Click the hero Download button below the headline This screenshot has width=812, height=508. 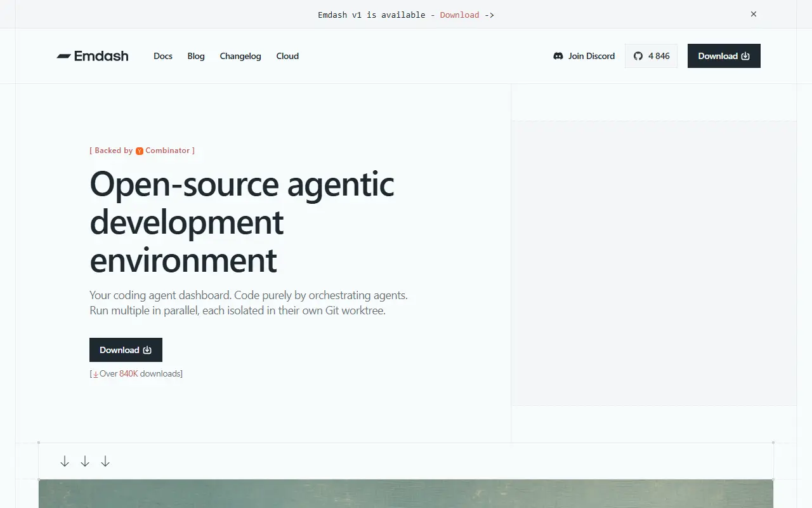pyautogui.click(x=126, y=350)
